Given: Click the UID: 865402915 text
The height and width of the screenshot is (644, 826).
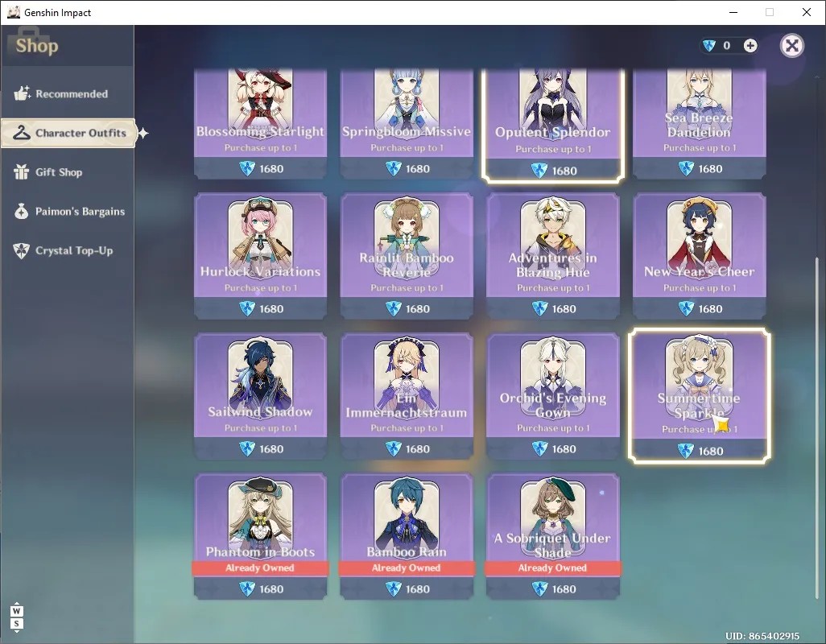Looking at the screenshot, I should pos(762,636).
